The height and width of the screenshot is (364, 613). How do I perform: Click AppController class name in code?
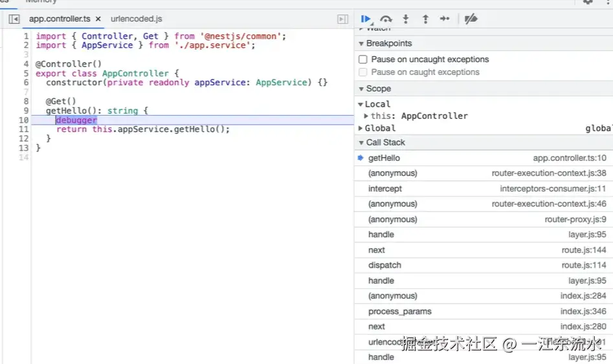135,74
